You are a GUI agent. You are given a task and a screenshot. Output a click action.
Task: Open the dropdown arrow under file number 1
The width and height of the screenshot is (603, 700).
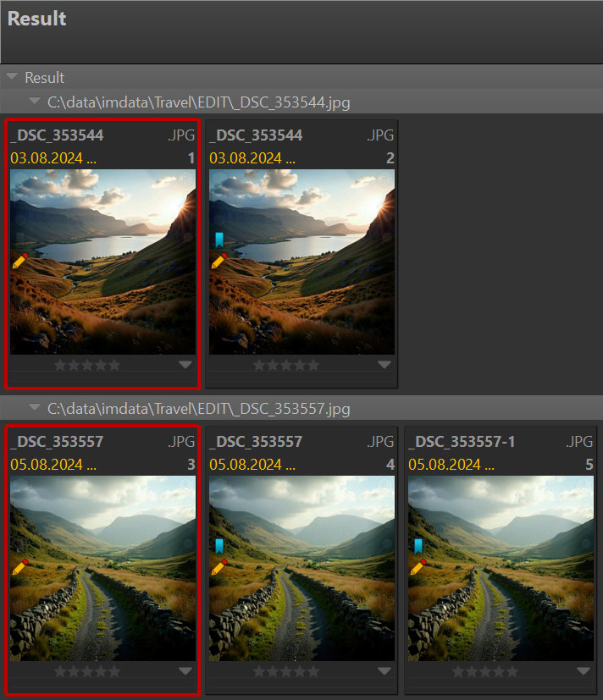pyautogui.click(x=185, y=365)
